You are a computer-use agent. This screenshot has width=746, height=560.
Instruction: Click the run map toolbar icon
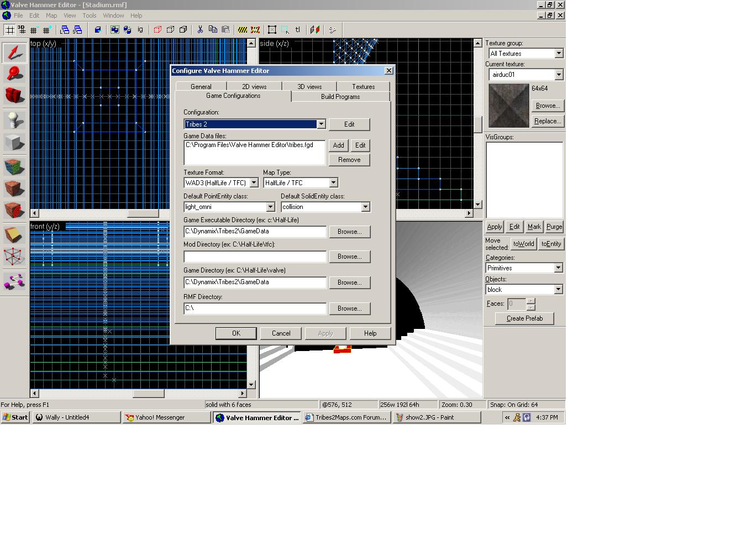333,30
